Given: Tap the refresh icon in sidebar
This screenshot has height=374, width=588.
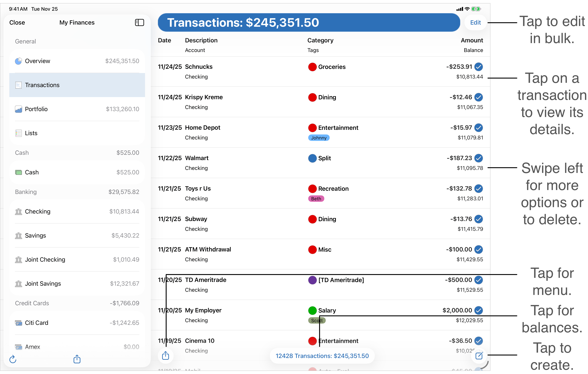Looking at the screenshot, I should [x=13, y=359].
